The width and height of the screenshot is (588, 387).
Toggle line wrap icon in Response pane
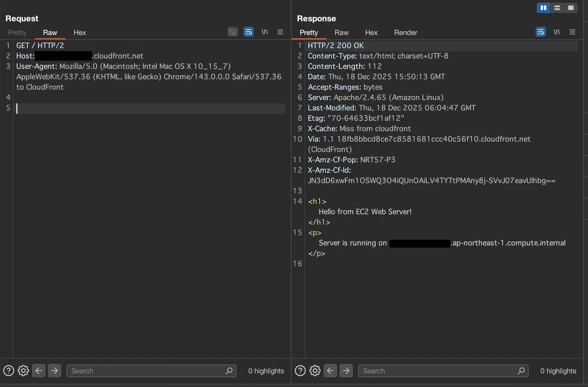(540, 32)
